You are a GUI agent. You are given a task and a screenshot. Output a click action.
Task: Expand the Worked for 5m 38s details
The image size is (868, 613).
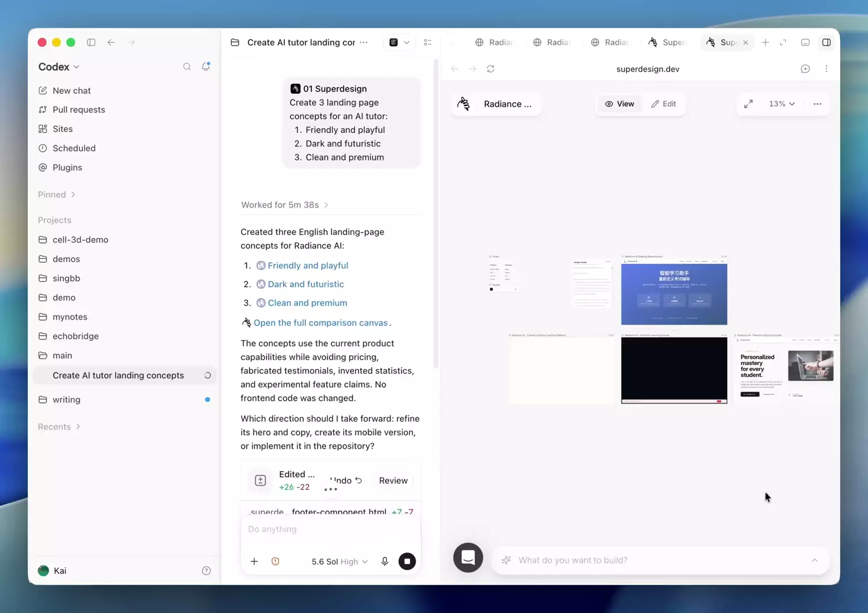click(285, 205)
